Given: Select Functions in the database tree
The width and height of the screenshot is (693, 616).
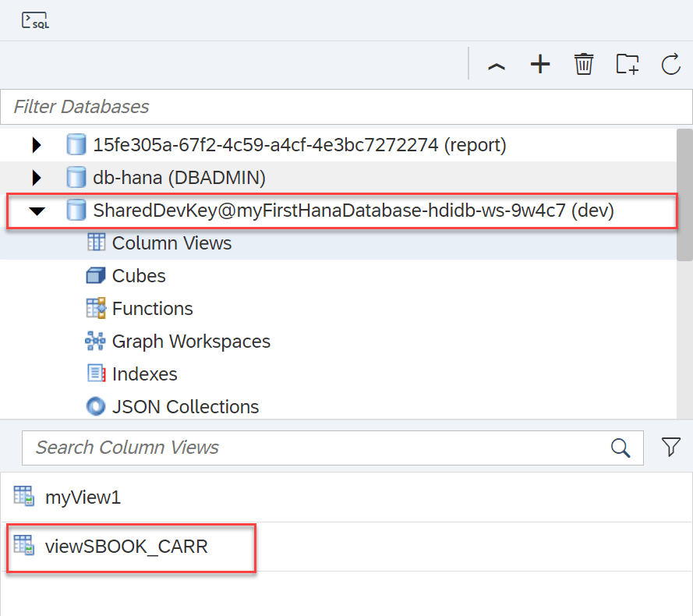Looking at the screenshot, I should coord(152,309).
